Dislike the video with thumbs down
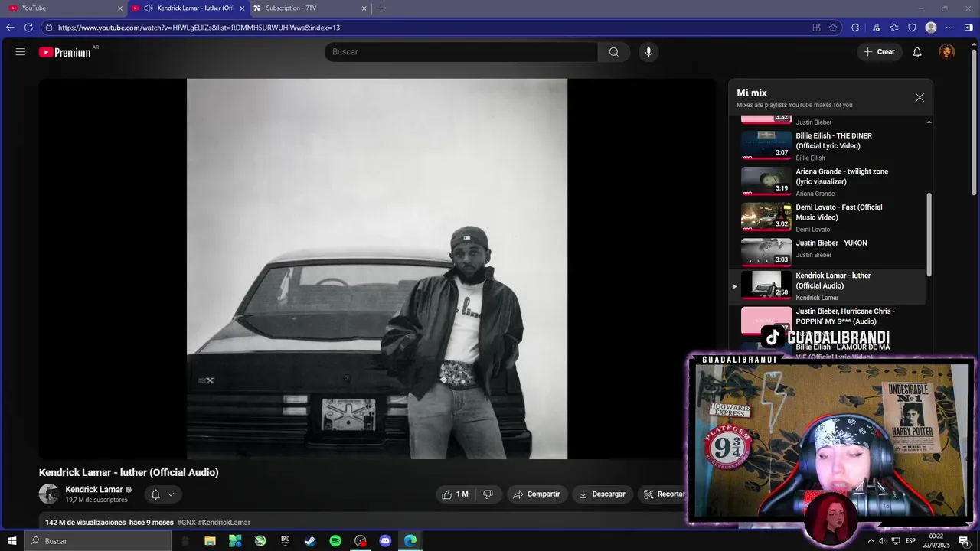980x551 pixels. click(488, 494)
